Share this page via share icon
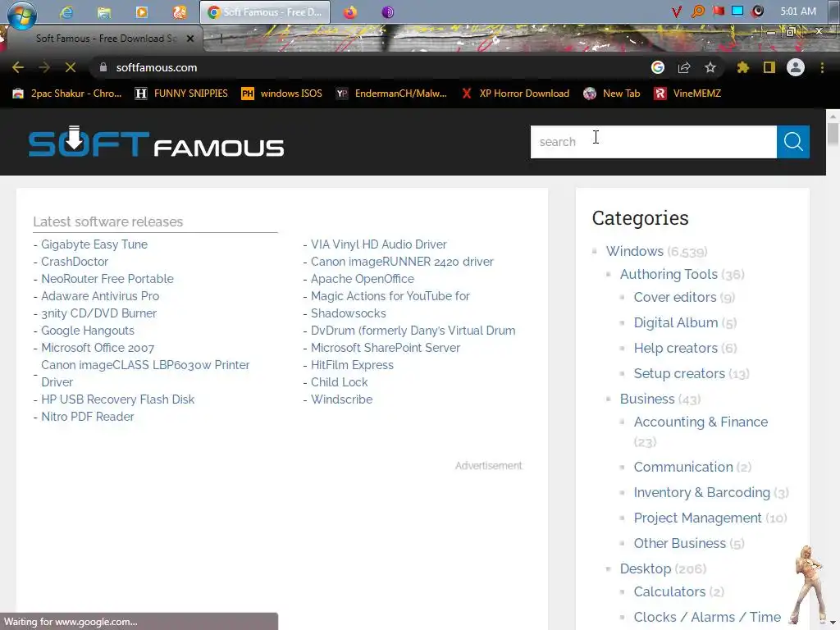The width and height of the screenshot is (840, 630). pyautogui.click(x=684, y=67)
